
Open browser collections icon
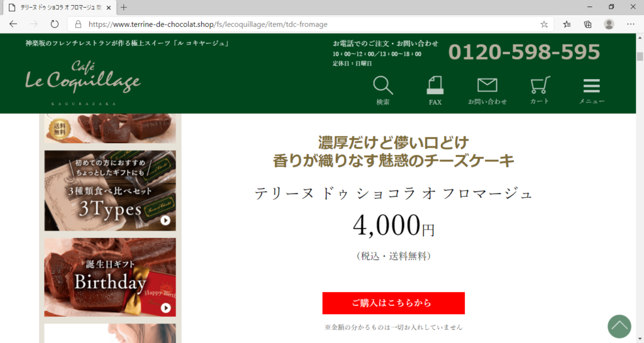click(588, 24)
